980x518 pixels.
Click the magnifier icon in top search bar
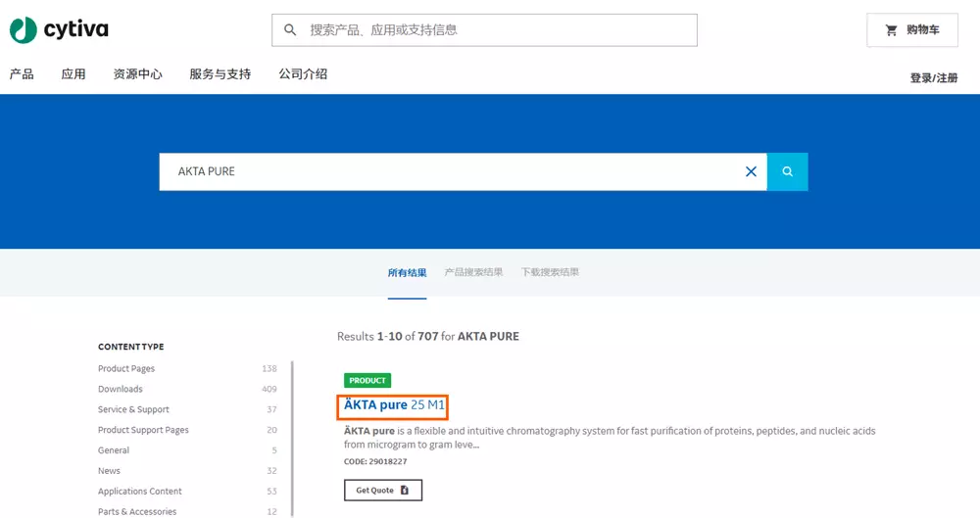point(290,30)
